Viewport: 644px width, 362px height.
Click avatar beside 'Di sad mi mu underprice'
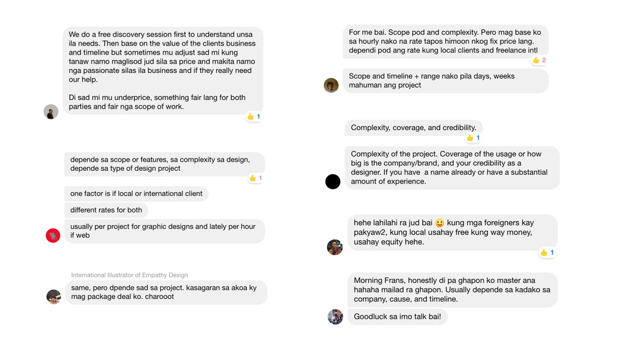tap(51, 112)
